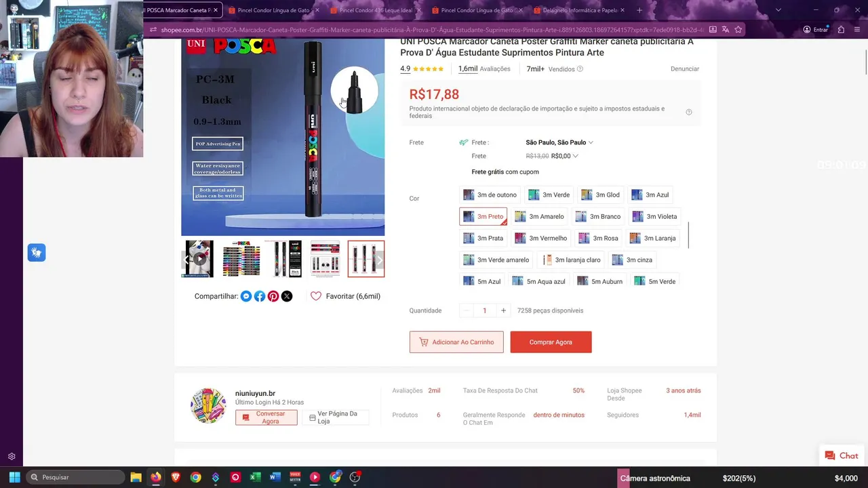Open browser tab list dropdown arrow
Image resolution: width=868 pixels, height=488 pixels.
tap(778, 10)
